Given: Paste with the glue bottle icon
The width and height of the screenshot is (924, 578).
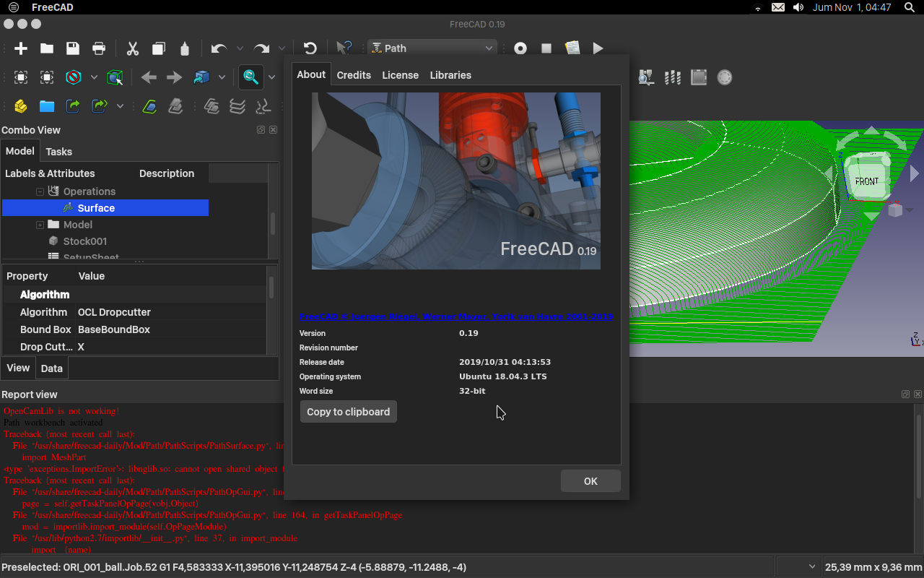Looking at the screenshot, I should click(185, 48).
